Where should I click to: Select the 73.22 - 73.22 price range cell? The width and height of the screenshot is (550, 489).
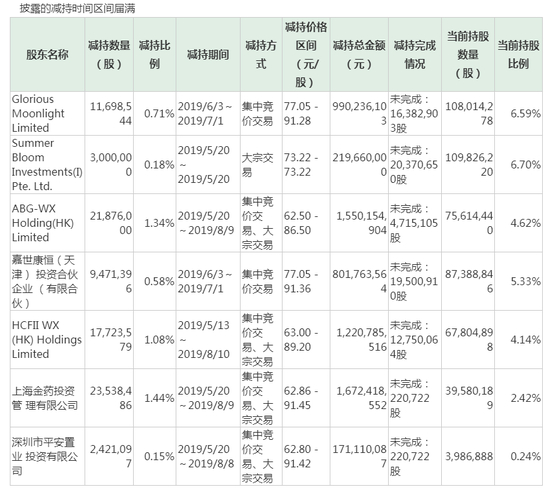(x=306, y=165)
